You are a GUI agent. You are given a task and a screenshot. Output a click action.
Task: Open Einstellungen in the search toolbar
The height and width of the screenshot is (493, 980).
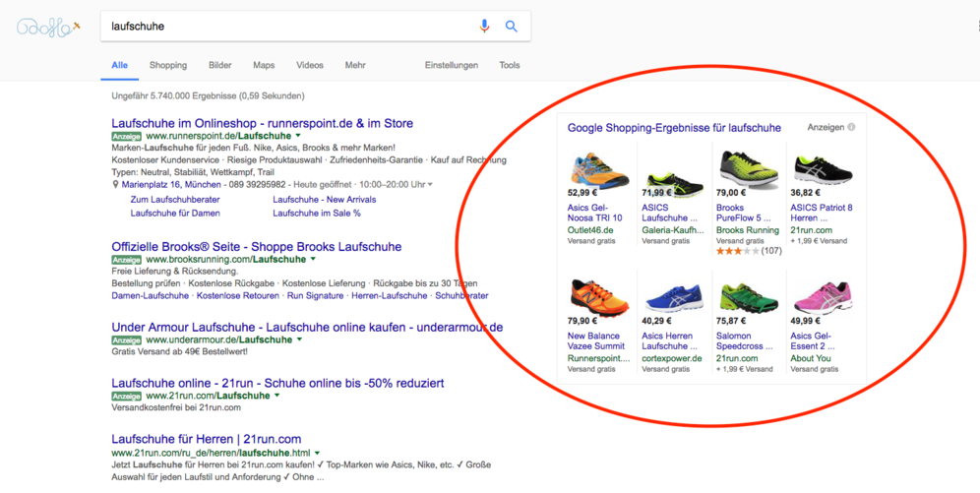point(452,65)
